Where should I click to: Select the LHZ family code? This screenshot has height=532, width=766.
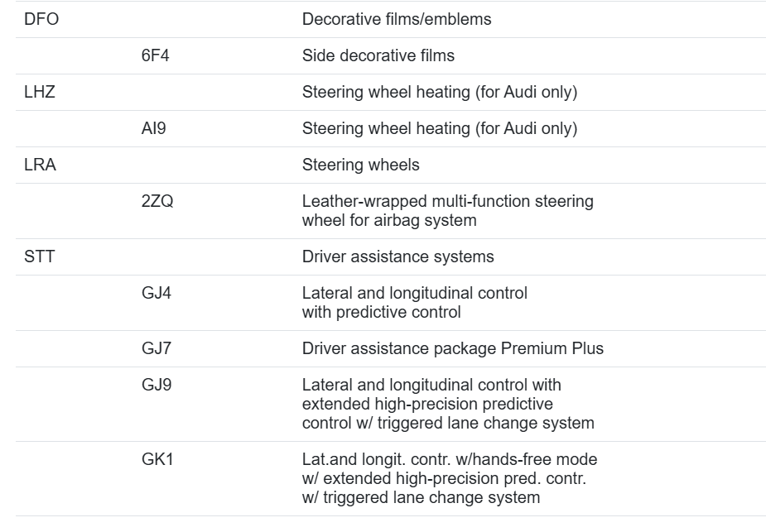[x=40, y=92]
